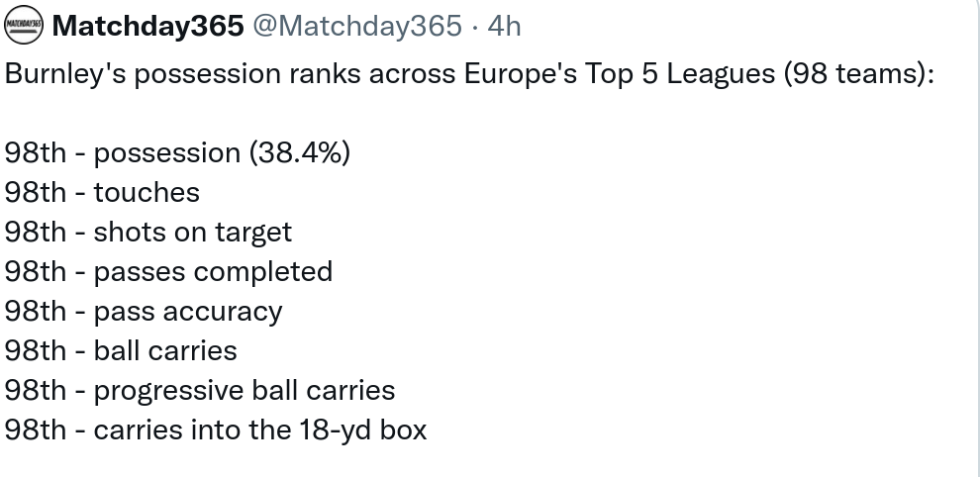Click the "98th - touches" line

102,193
